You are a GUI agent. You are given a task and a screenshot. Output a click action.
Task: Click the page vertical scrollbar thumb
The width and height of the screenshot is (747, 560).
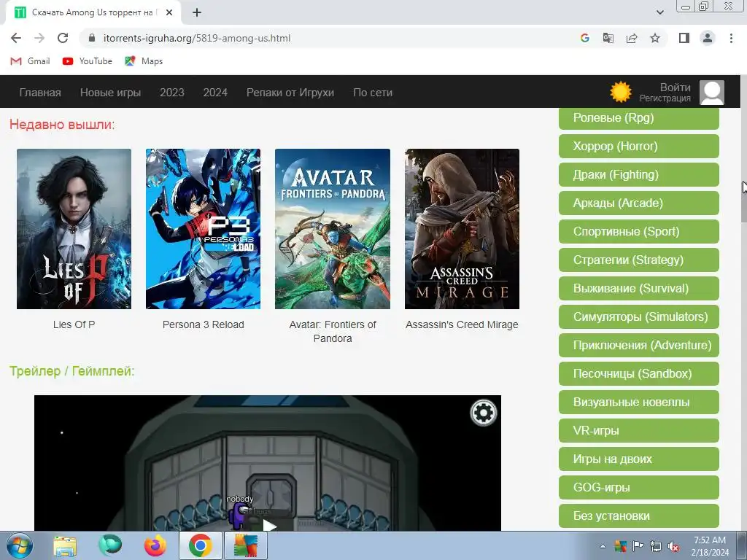click(743, 203)
